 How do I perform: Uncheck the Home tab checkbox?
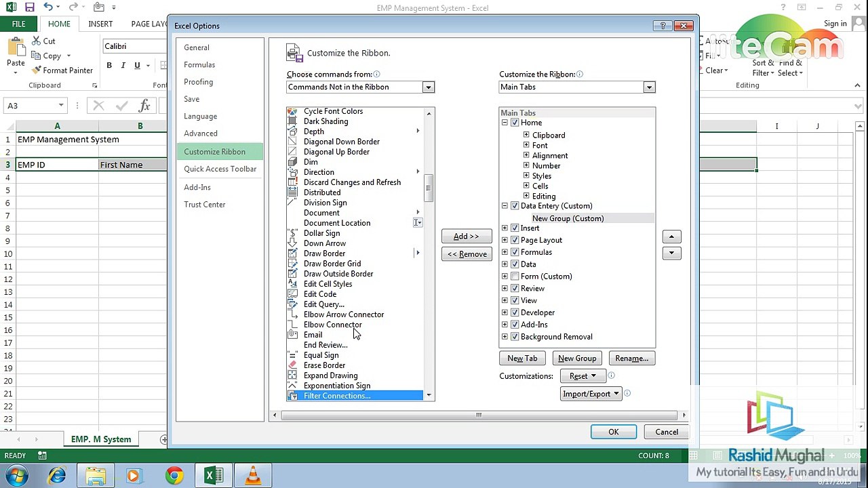tap(515, 123)
